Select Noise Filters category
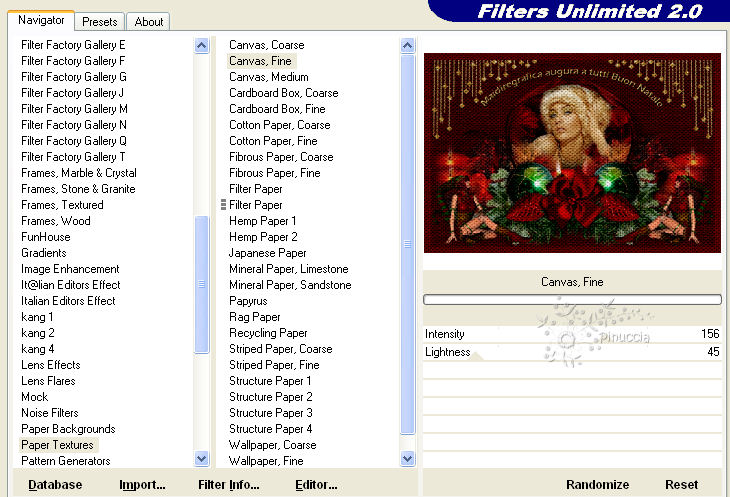This screenshot has height=497, width=730. (49, 413)
